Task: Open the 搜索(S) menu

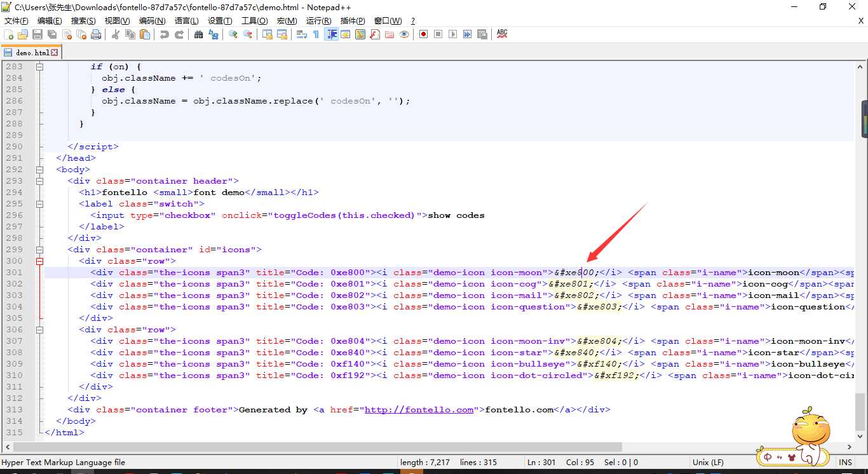Action: coord(83,21)
